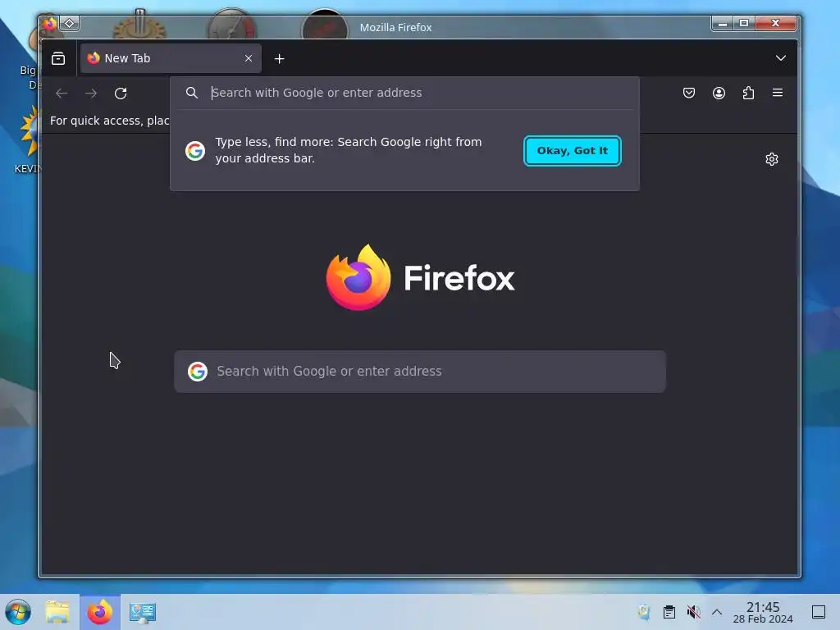Viewport: 840px width, 630px height.
Task: Toggle keep-on-all-desktops pin in title bar
Action: [70, 23]
